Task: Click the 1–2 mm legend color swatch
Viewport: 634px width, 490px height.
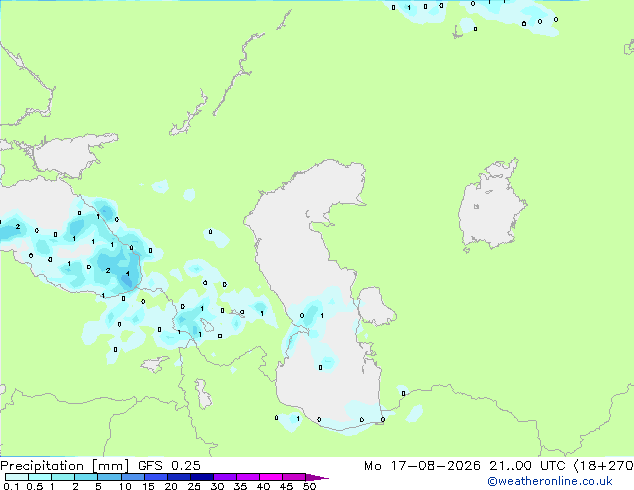Action: click(63, 477)
